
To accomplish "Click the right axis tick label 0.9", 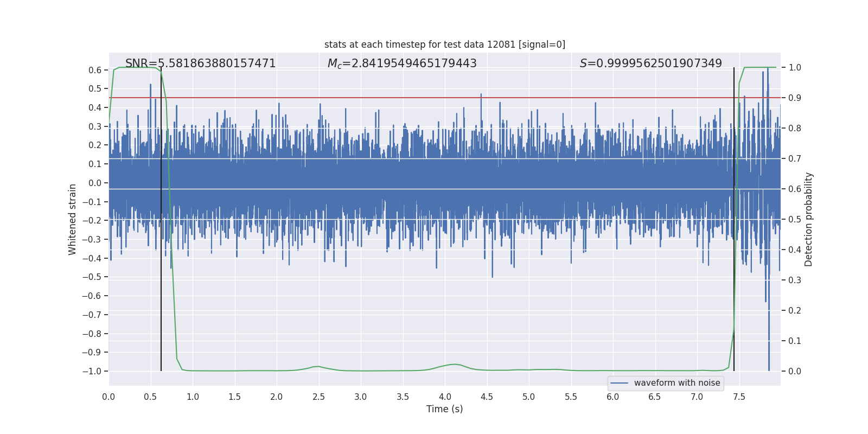I will point(795,98).
